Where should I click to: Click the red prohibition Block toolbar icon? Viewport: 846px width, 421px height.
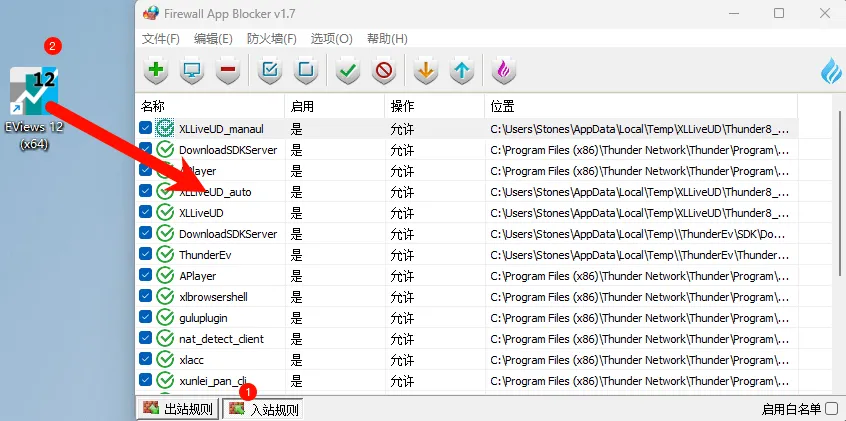pyautogui.click(x=384, y=70)
